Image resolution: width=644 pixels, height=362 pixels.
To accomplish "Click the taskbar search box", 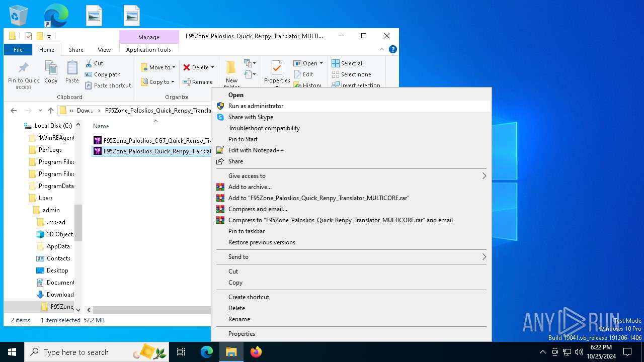I will point(97,352).
